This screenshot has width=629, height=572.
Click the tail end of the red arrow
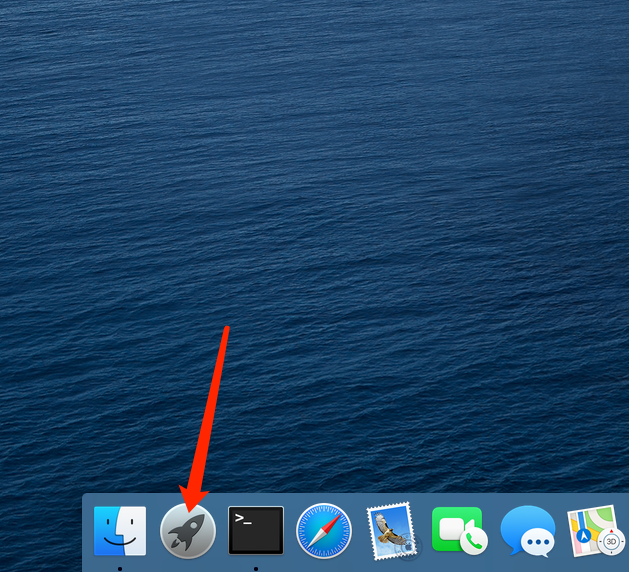(228, 330)
